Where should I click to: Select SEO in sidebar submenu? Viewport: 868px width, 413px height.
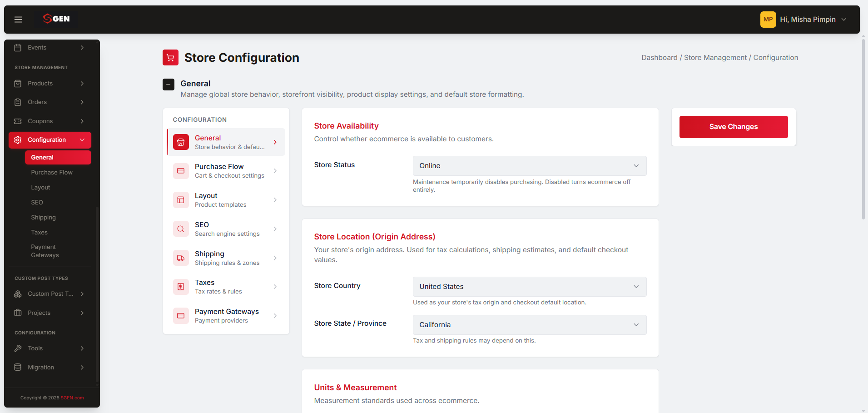click(x=37, y=203)
